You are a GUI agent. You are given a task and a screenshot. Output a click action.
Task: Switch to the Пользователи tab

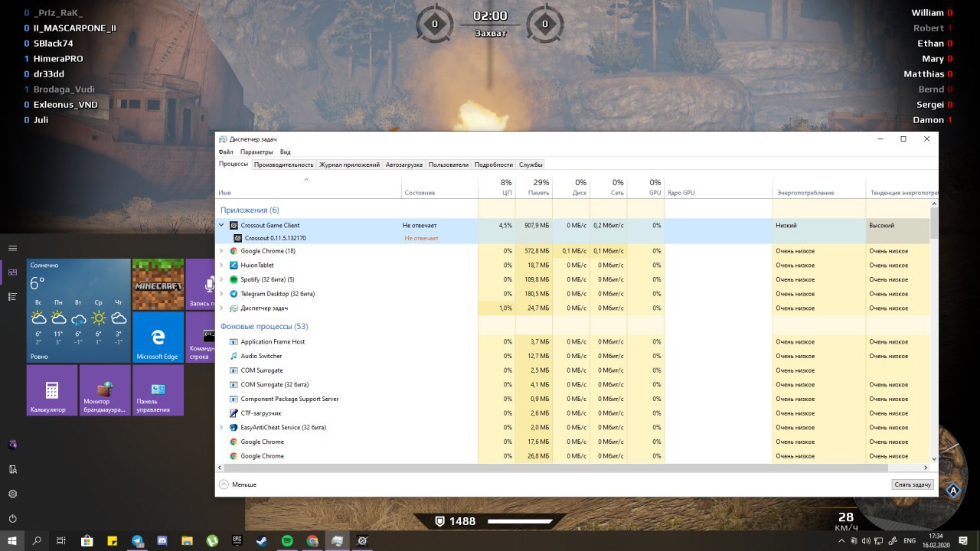click(449, 165)
